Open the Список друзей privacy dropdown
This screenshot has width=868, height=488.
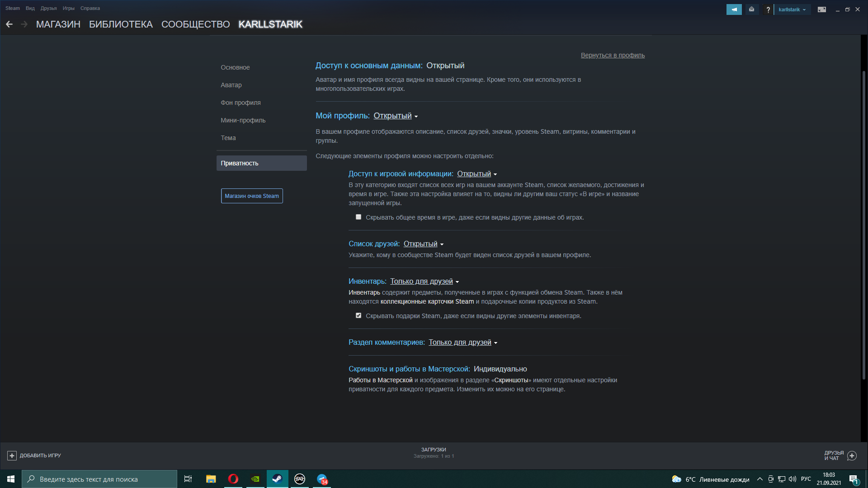pyautogui.click(x=424, y=244)
